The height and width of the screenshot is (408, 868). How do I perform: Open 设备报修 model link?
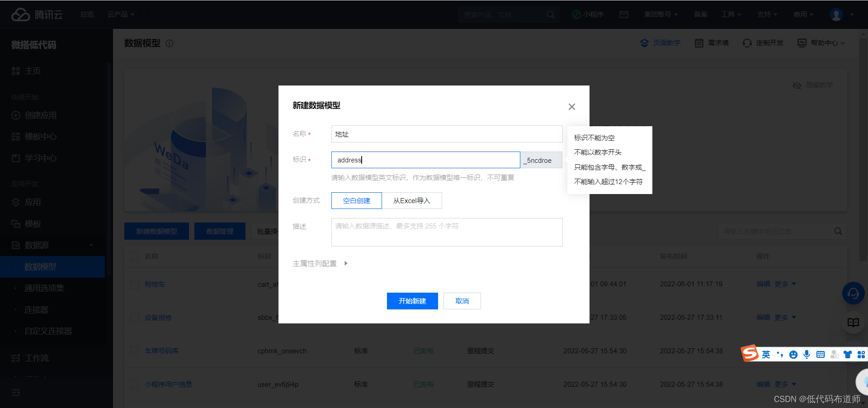[158, 318]
